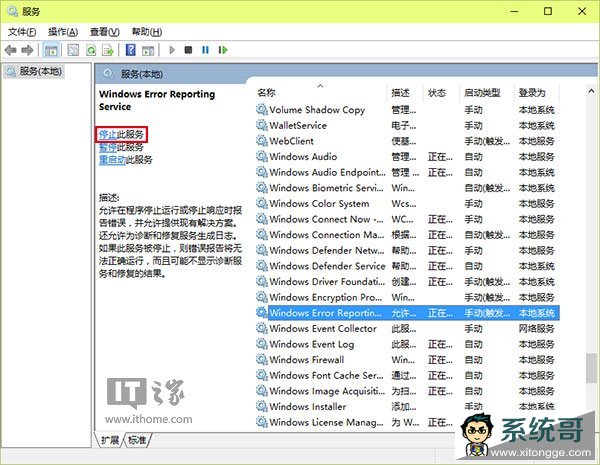Viewport: 600px width, 465px height.
Task: Minimize the Services window
Action: [x=515, y=11]
